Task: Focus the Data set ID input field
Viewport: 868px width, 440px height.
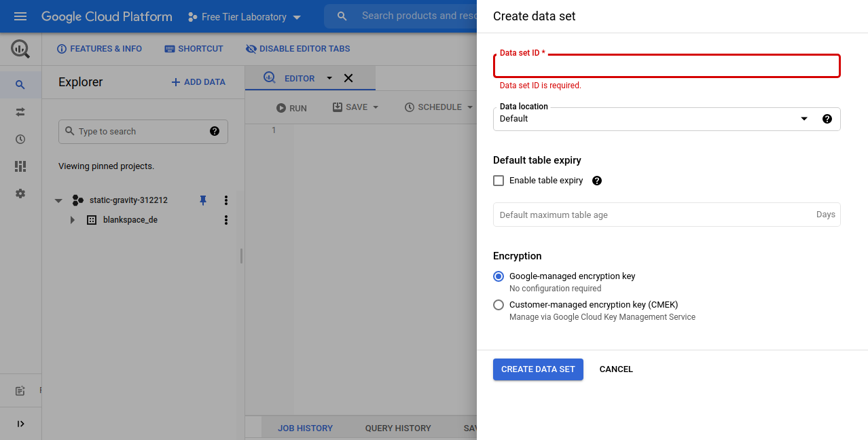Action: tap(666, 66)
